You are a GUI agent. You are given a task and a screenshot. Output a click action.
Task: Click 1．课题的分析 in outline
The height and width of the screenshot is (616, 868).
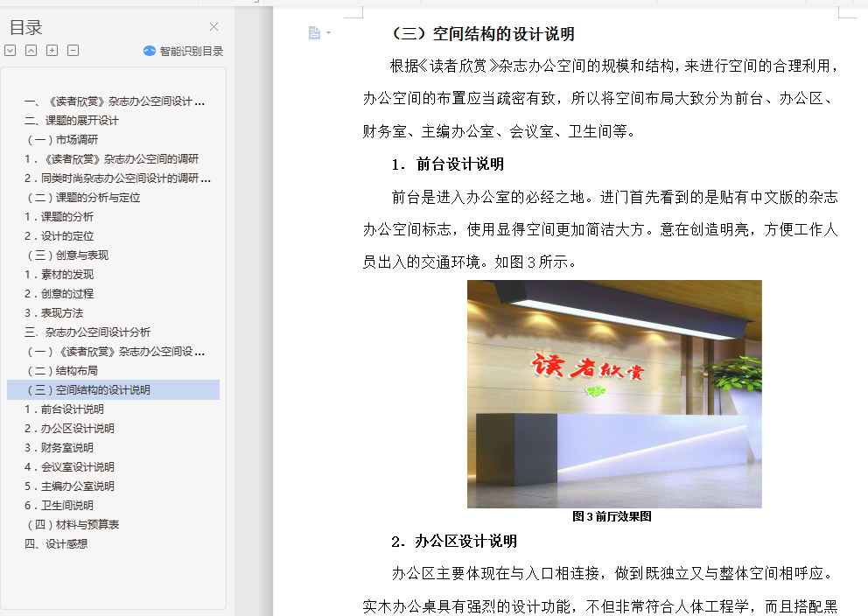[x=59, y=217]
